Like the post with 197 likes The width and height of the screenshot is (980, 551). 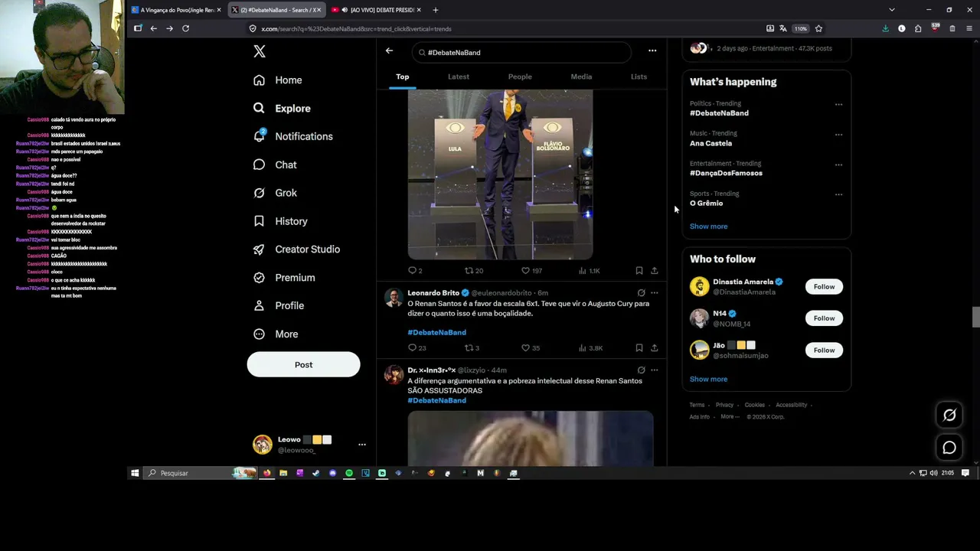point(531,270)
